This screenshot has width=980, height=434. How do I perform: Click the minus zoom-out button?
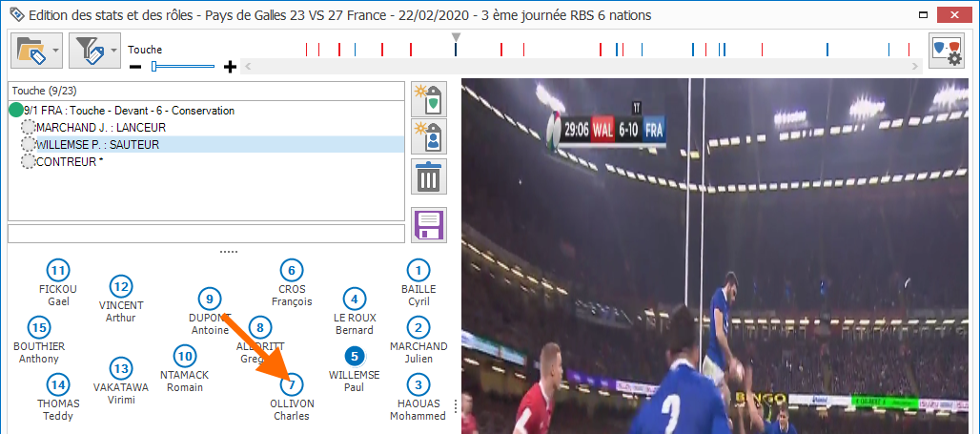135,66
